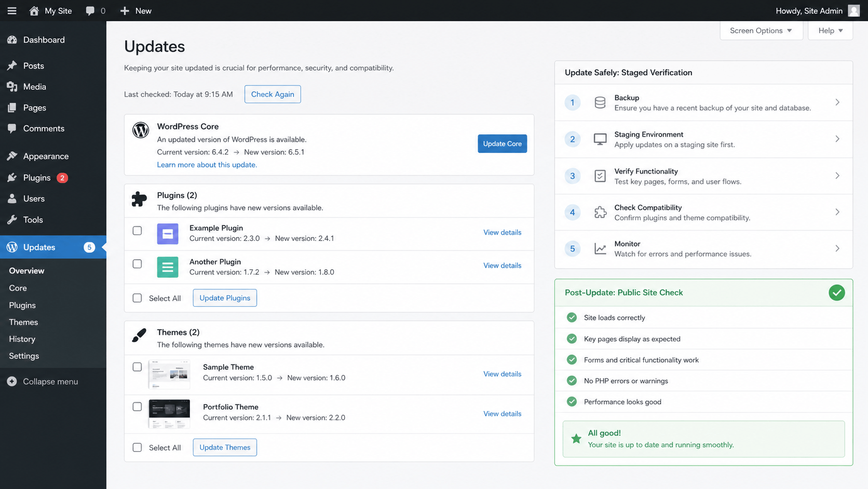Click the WordPress logo beside Updates menu

coord(12,247)
